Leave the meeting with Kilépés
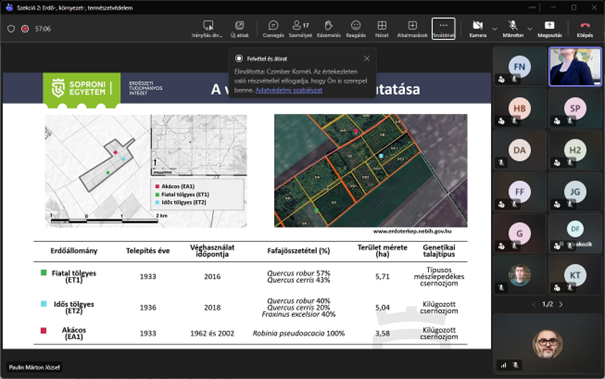Screen dimensions: 605x379 [x=585, y=29]
